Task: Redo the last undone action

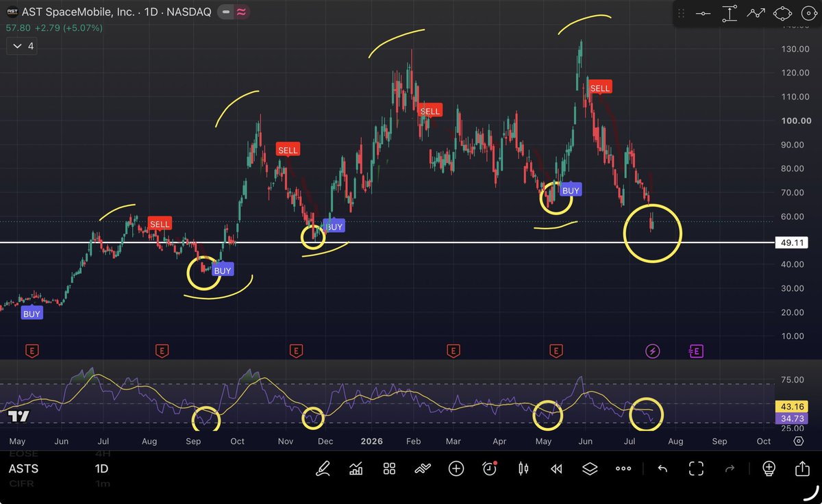Action: pos(730,468)
